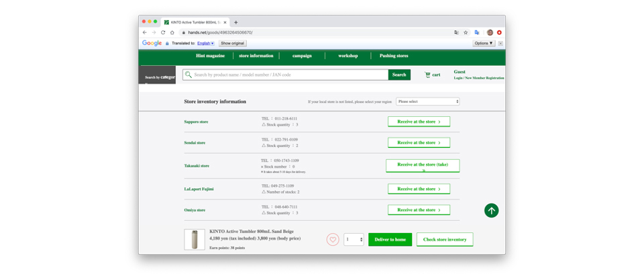Open the translated language English dropdown

pyautogui.click(x=205, y=43)
